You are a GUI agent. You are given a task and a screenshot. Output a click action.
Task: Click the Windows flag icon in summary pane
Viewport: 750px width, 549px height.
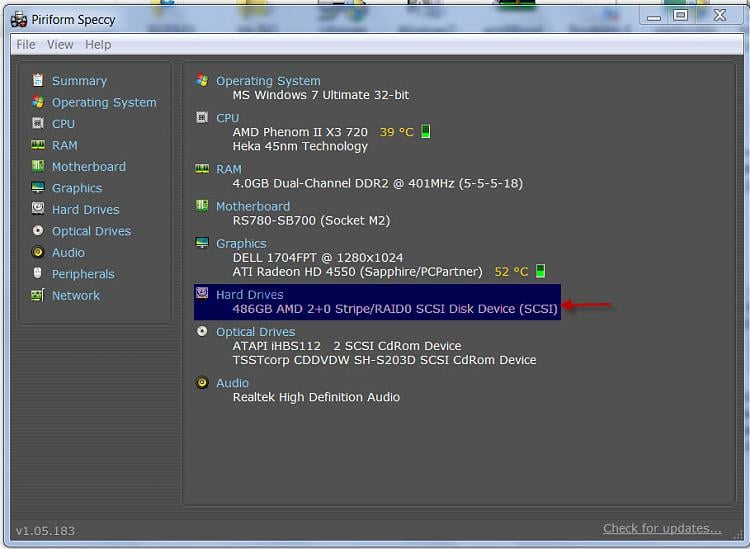[x=202, y=80]
